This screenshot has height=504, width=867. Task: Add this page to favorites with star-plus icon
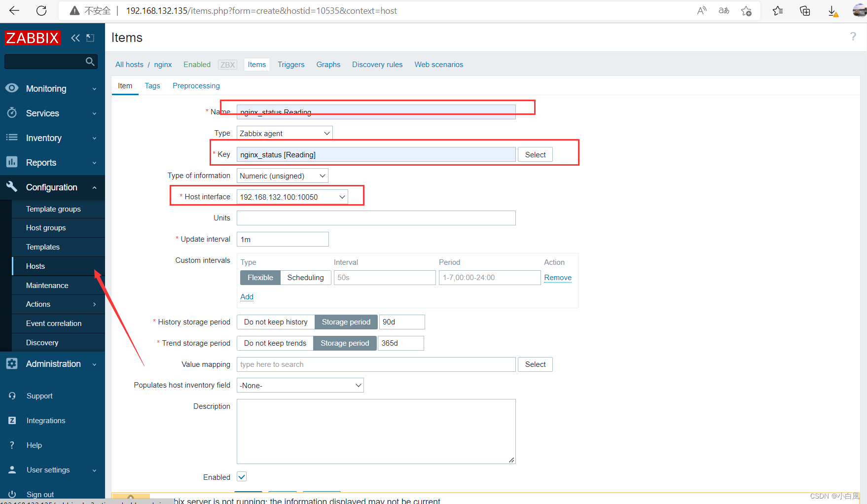click(747, 11)
